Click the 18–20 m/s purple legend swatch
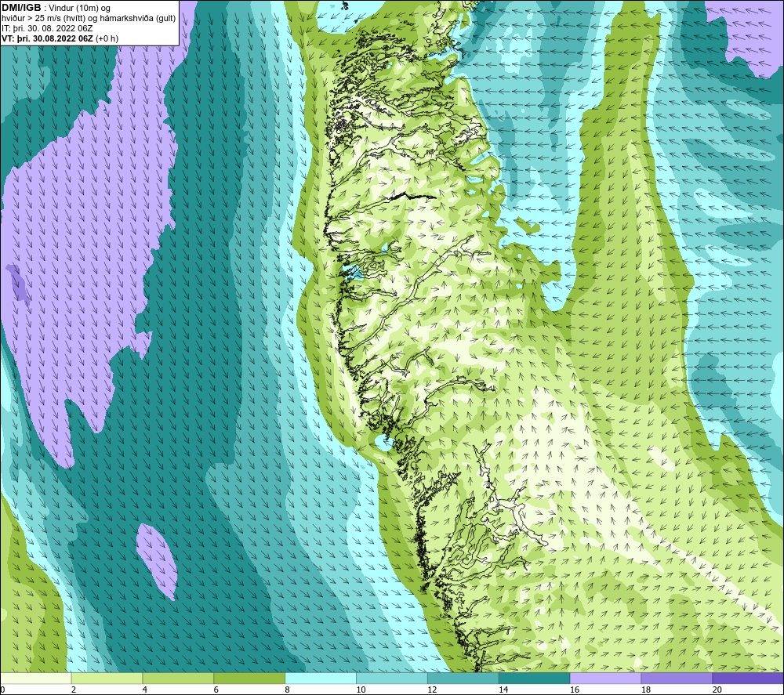784x695 pixels. click(x=677, y=678)
